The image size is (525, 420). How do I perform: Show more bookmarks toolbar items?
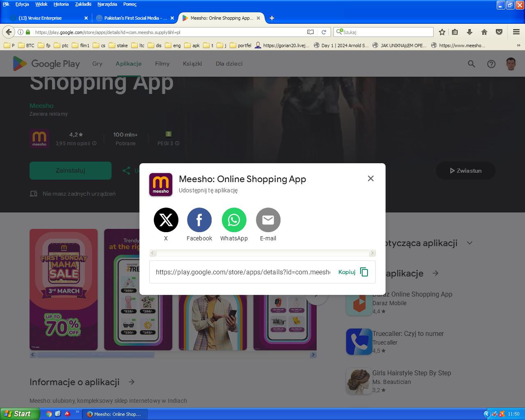click(518, 46)
